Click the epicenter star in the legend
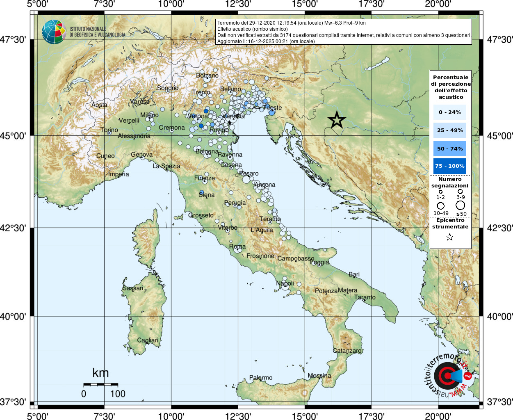 click(450, 237)
